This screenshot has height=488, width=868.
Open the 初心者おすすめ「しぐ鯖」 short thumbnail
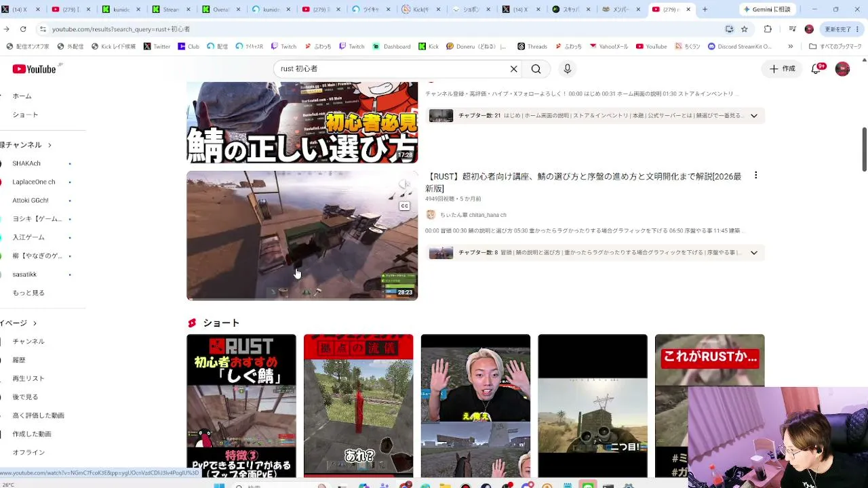241,406
